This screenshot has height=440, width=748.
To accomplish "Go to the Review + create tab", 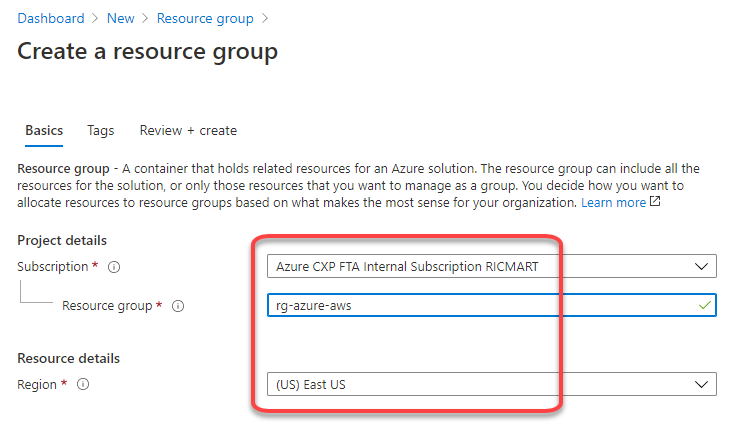I will tap(188, 131).
